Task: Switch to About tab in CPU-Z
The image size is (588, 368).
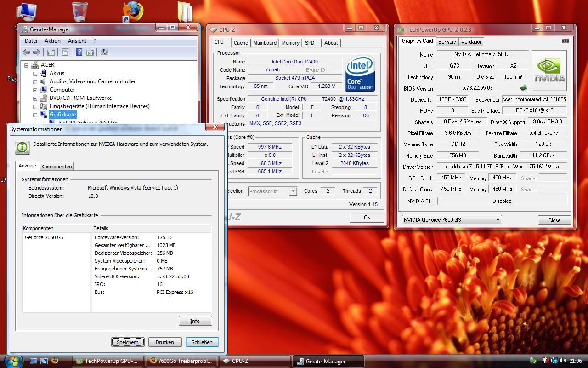Action: (x=331, y=43)
